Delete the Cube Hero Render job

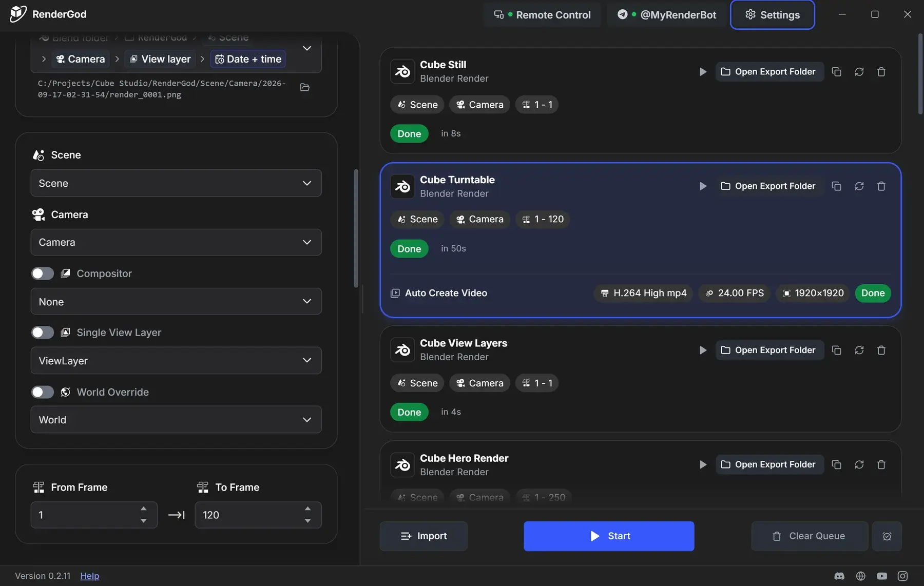pos(881,464)
